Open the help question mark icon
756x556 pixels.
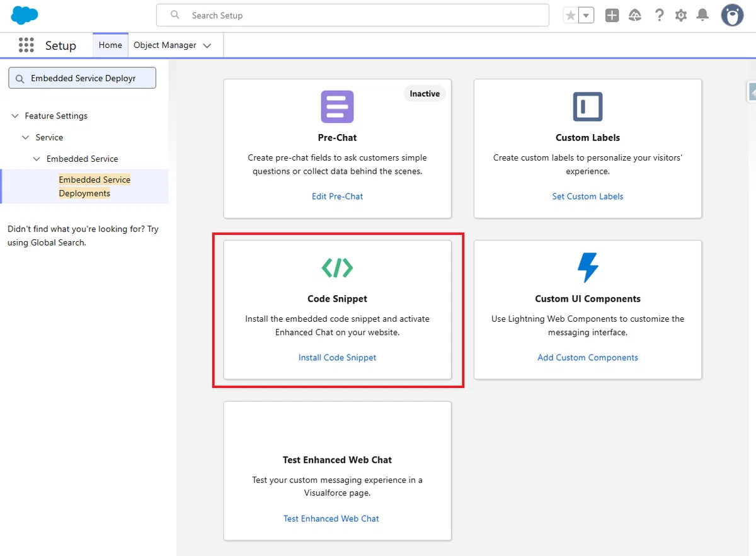click(659, 16)
